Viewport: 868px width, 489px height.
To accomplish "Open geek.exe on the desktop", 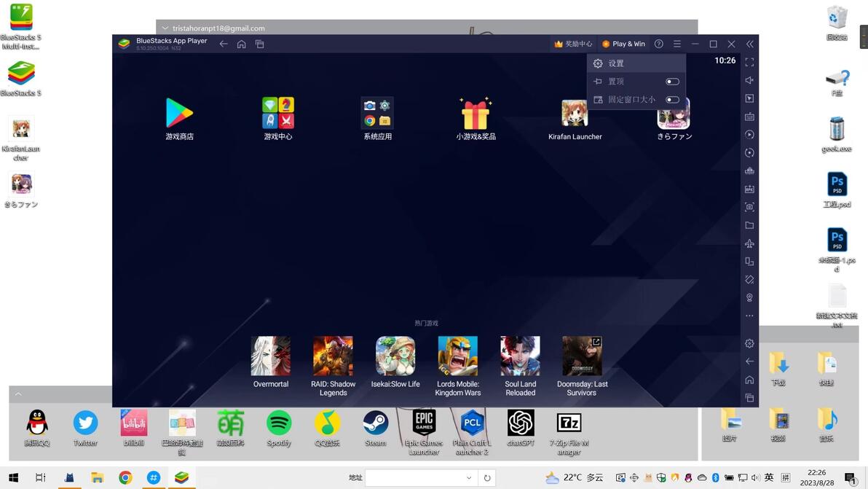I will 837,134.
